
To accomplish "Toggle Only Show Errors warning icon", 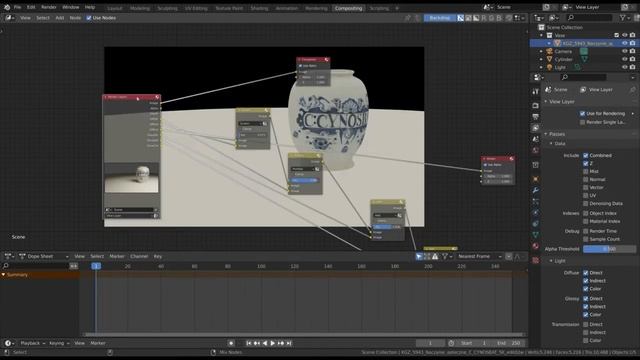I will click(435, 256).
